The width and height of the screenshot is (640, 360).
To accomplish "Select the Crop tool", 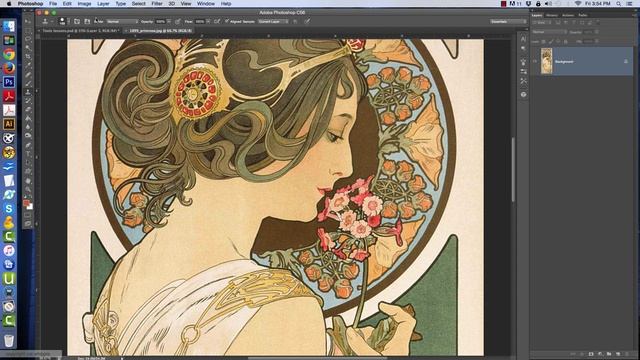I will (28, 57).
